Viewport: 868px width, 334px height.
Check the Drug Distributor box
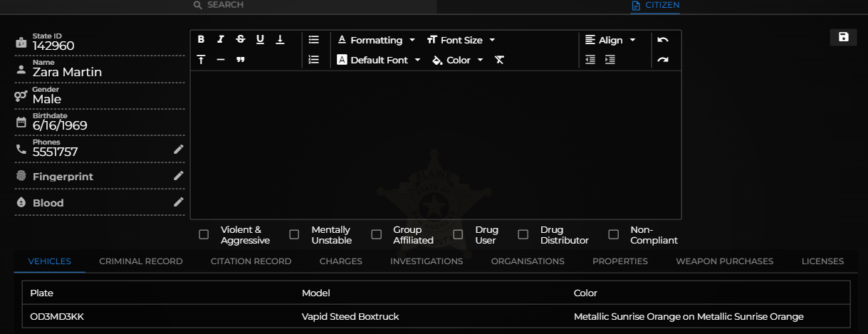tap(523, 234)
